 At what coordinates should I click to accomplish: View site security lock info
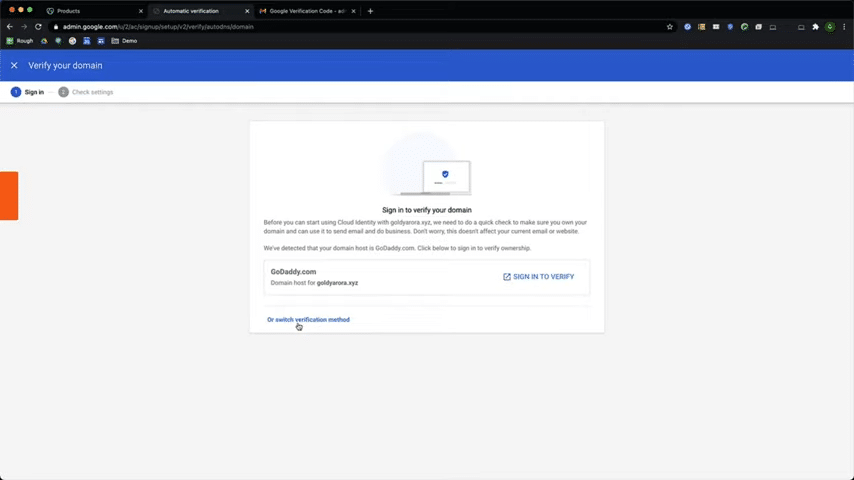point(56,27)
